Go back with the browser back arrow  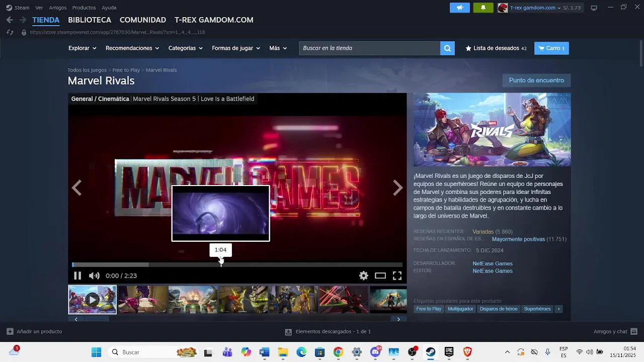(10, 20)
